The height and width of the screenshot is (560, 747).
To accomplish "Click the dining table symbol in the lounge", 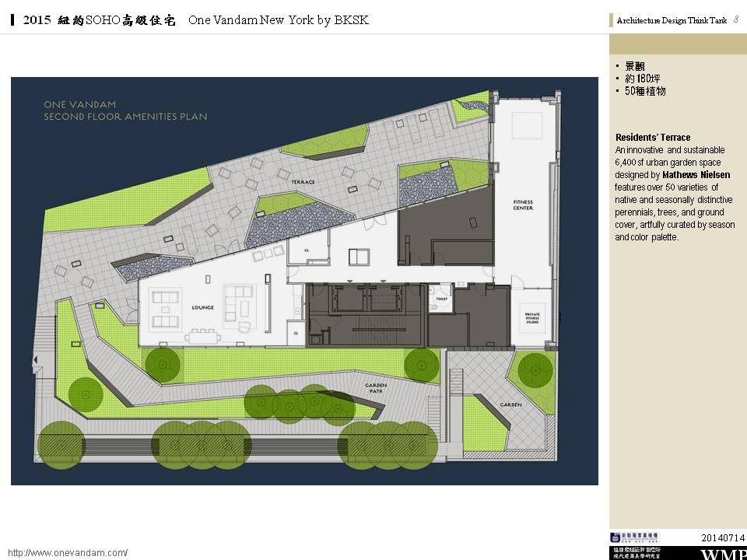I will (x=203, y=334).
